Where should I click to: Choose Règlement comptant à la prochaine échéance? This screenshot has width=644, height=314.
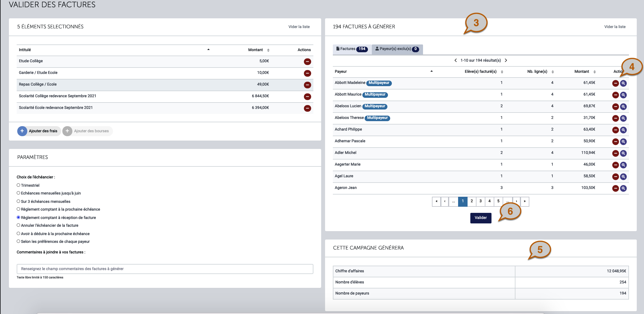18,209
